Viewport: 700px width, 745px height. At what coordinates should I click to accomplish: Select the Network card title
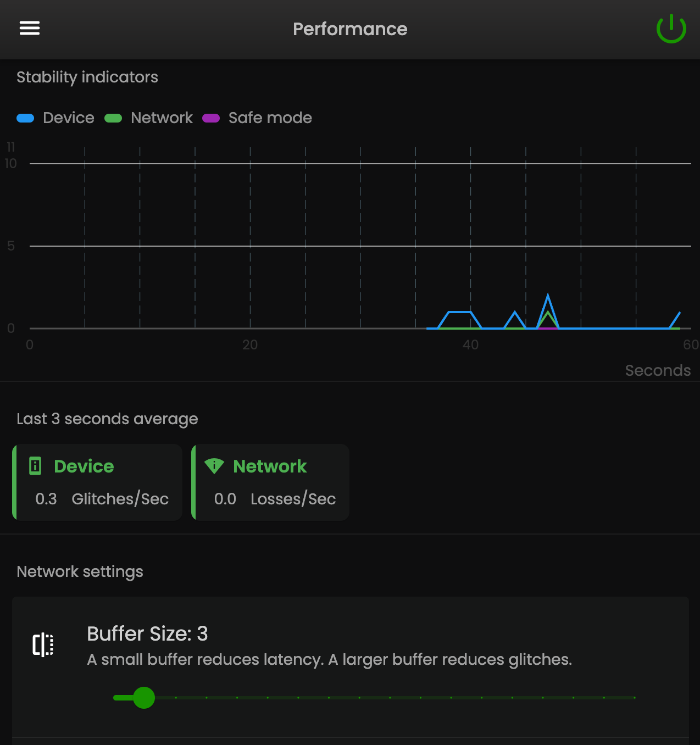tap(270, 466)
